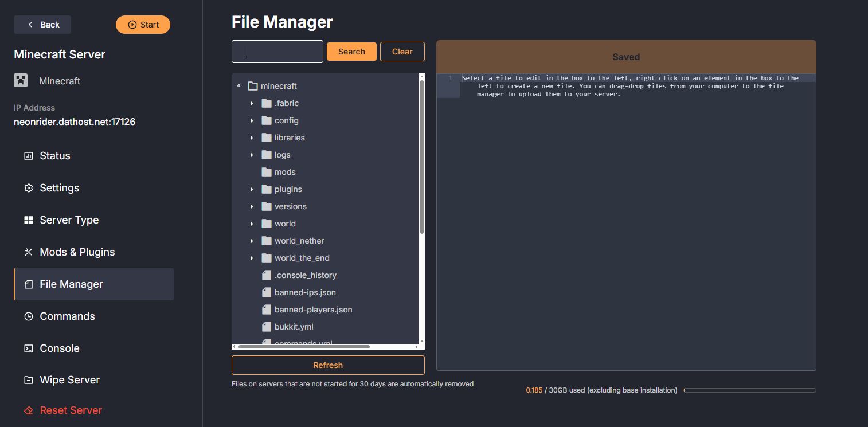
Task: Click the Clear button
Action: click(x=402, y=52)
